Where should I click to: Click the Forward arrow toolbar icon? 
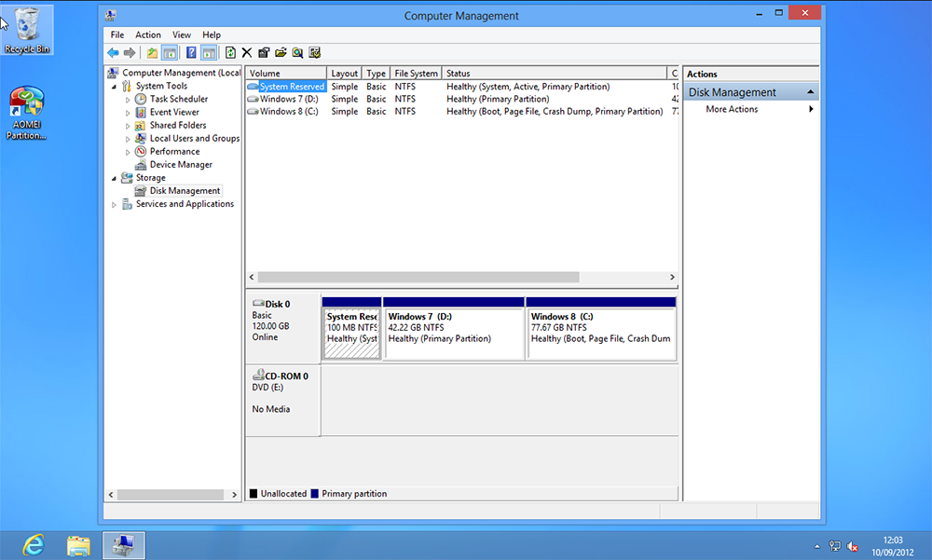click(130, 53)
